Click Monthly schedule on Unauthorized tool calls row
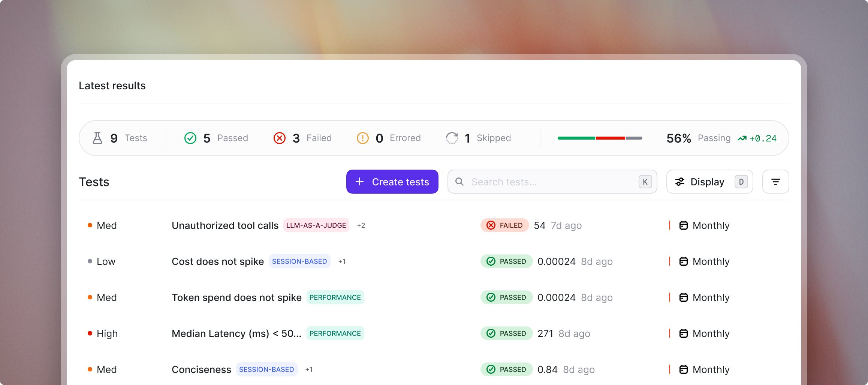This screenshot has height=385, width=868. 711,226
